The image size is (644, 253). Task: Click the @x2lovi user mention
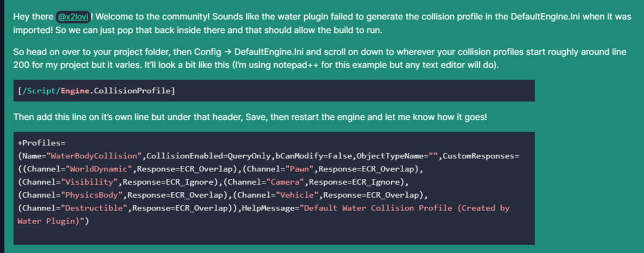click(74, 17)
